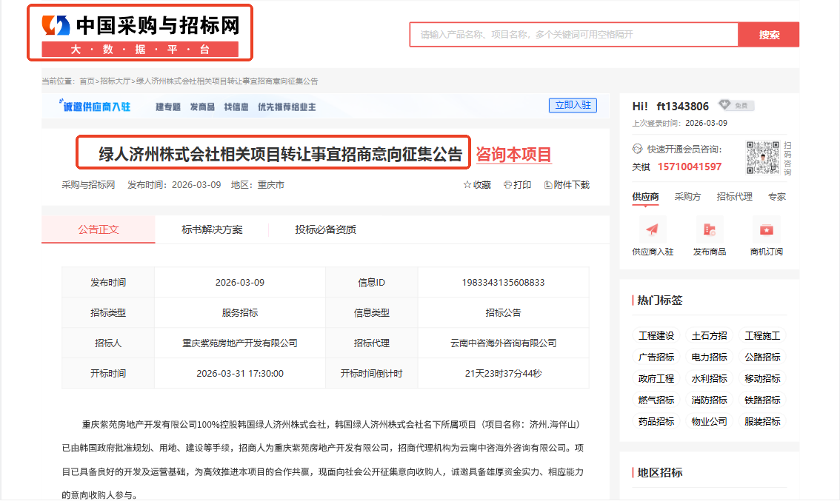This screenshot has height=504, width=840.
Task: Open the 发布商品 icon
Action: point(709,229)
